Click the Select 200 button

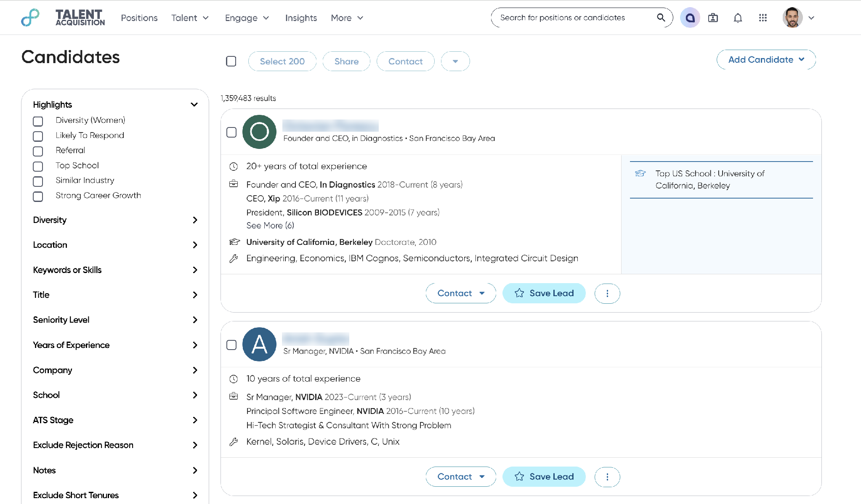282,61
